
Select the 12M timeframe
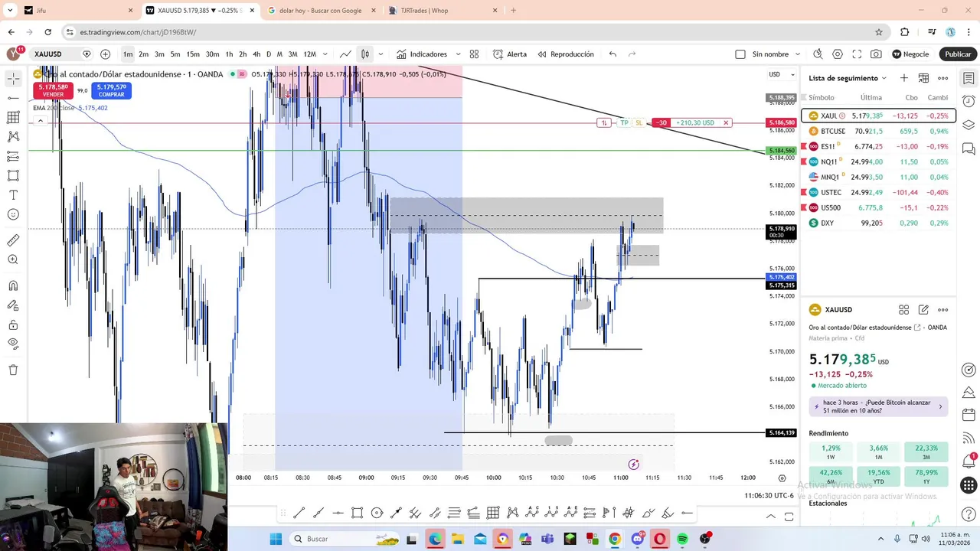pyautogui.click(x=309, y=54)
